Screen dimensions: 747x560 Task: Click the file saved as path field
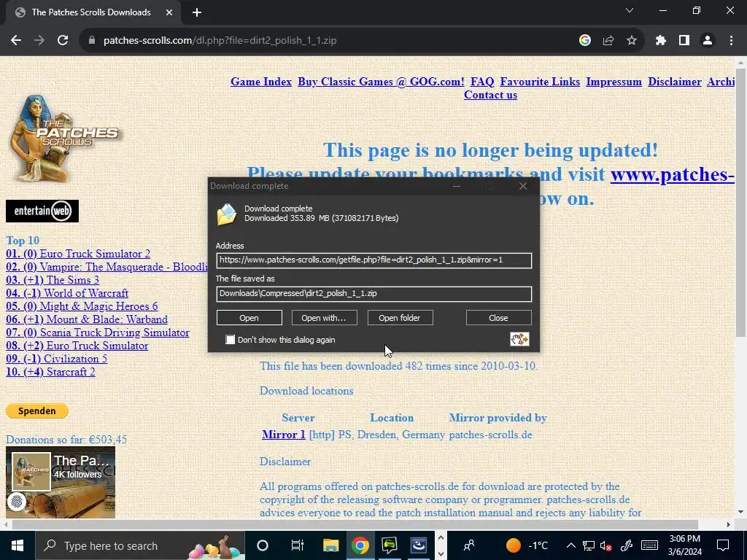coord(374,293)
